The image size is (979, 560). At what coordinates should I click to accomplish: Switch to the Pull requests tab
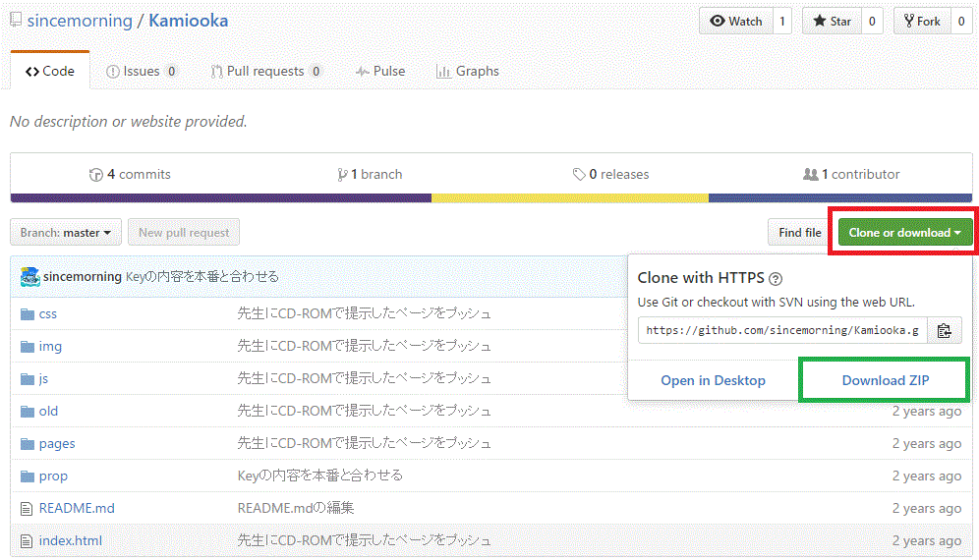click(x=266, y=71)
